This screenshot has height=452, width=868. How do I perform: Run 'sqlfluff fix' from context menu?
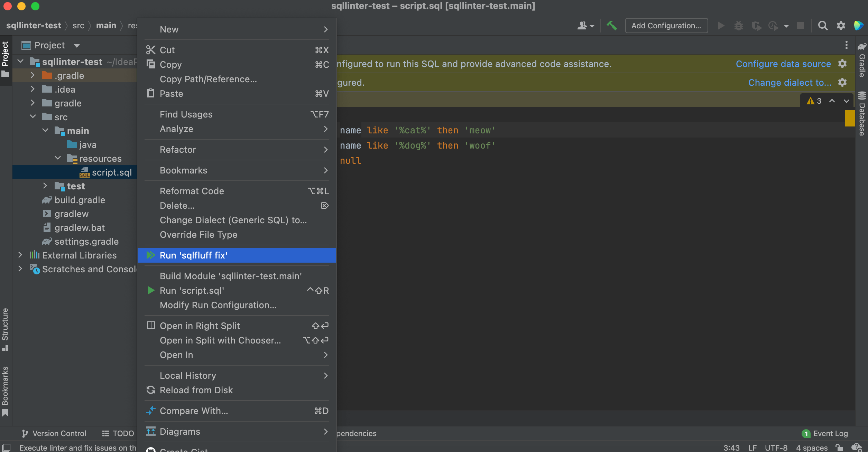(x=194, y=255)
